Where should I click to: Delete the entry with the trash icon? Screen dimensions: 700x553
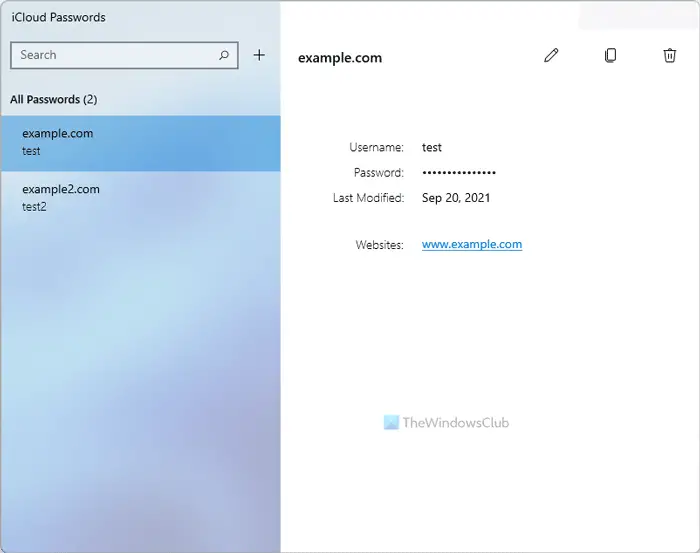[x=669, y=55]
